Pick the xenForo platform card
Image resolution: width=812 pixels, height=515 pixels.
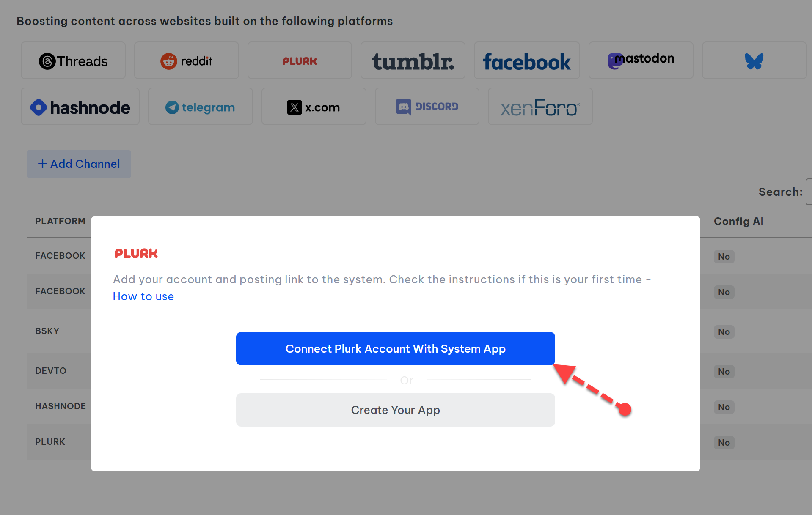point(540,107)
